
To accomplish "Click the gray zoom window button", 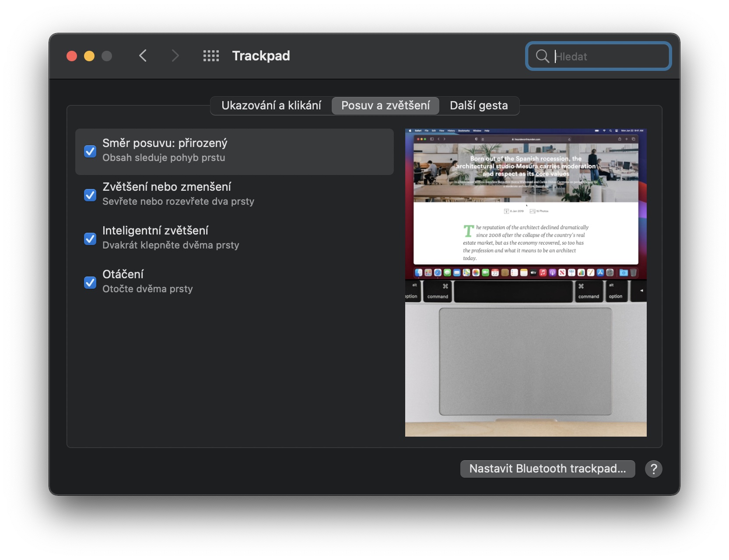I will tap(107, 56).
